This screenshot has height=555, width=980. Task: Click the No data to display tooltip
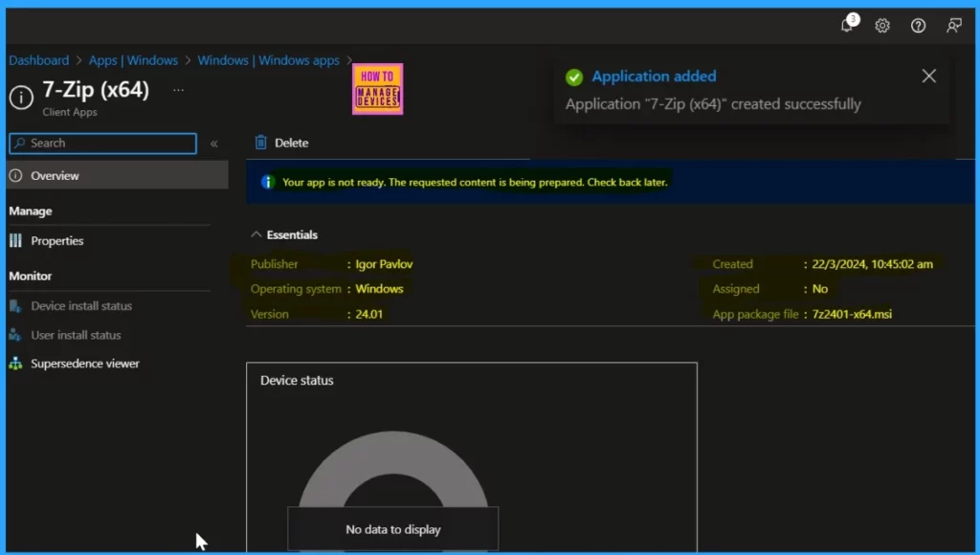393,529
